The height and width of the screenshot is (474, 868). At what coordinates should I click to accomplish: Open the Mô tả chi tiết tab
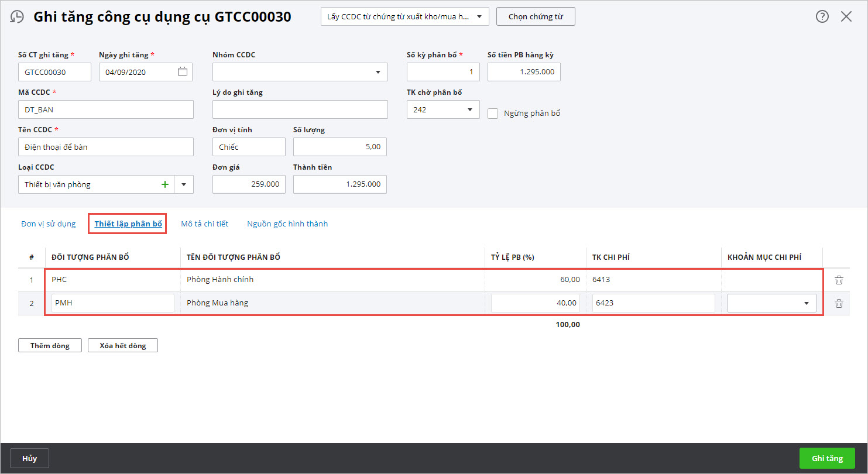pos(204,224)
